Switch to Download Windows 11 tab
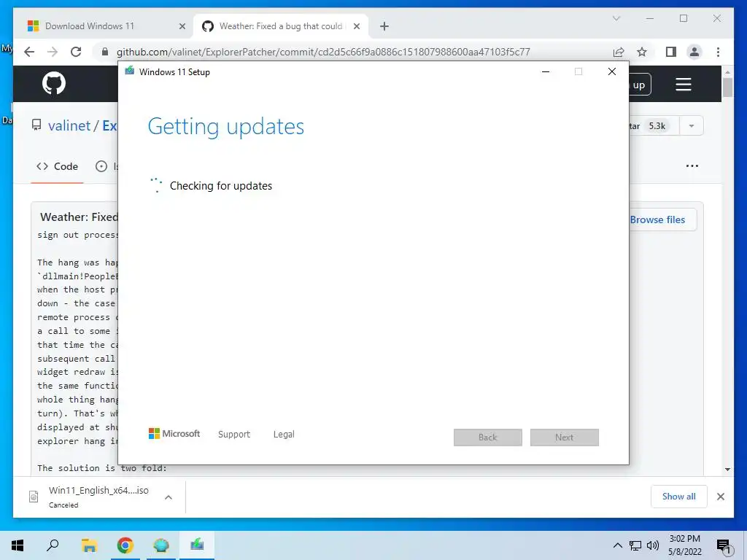Viewport: 747px width, 560px height. [x=107, y=26]
